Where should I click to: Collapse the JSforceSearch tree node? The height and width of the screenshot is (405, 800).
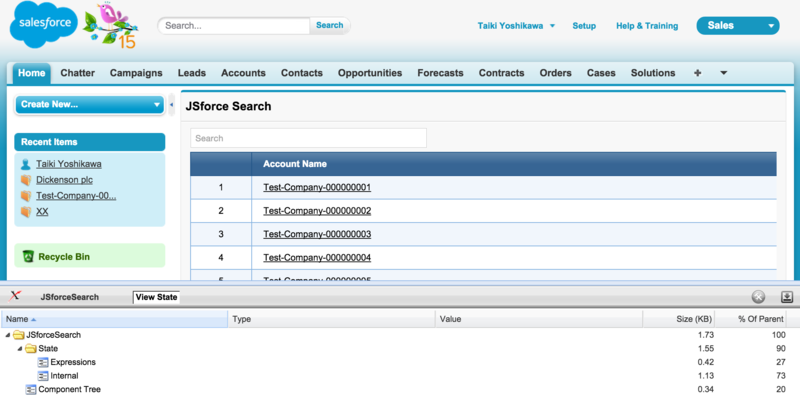pos(8,335)
